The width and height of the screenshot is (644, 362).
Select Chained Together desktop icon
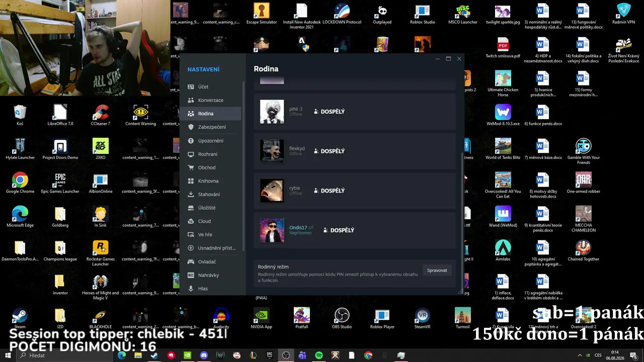584,250
